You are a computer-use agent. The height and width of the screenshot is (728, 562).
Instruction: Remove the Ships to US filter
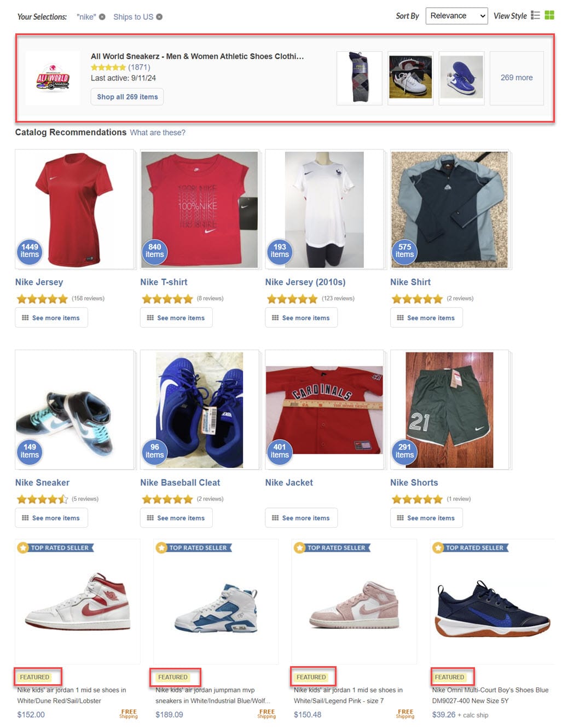pyautogui.click(x=159, y=17)
